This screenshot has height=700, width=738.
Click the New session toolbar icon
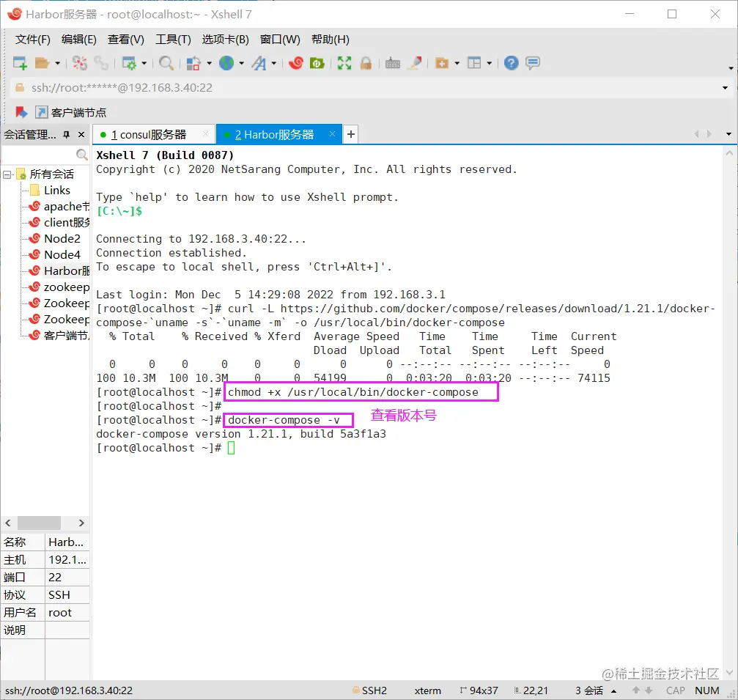[x=21, y=63]
